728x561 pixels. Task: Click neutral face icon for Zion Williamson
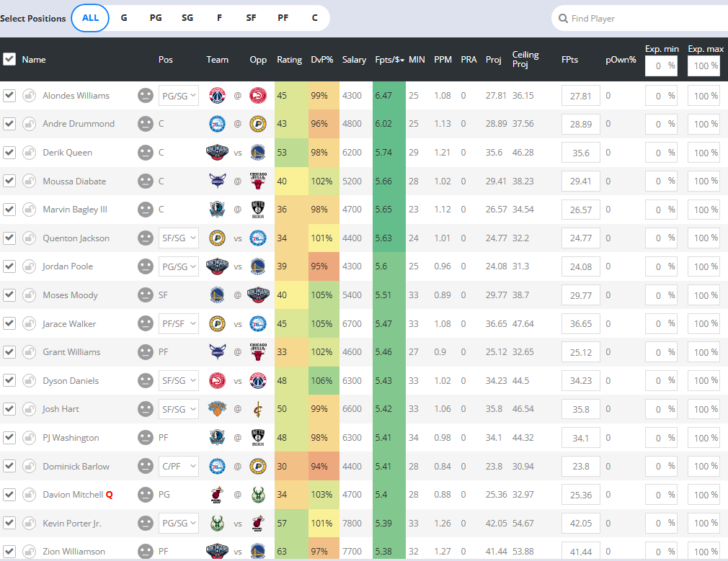pyautogui.click(x=146, y=551)
